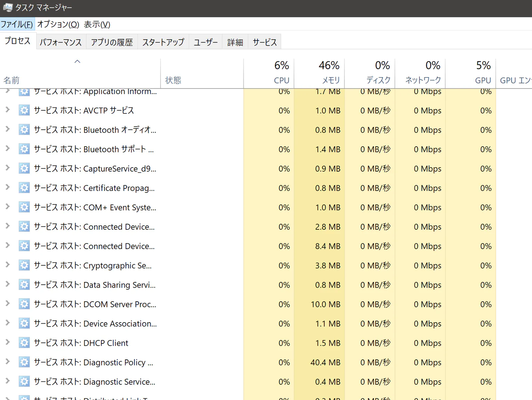Expand the CaptureService_d9 service host
Image resolution: width=532 pixels, height=400 pixels.
7,168
